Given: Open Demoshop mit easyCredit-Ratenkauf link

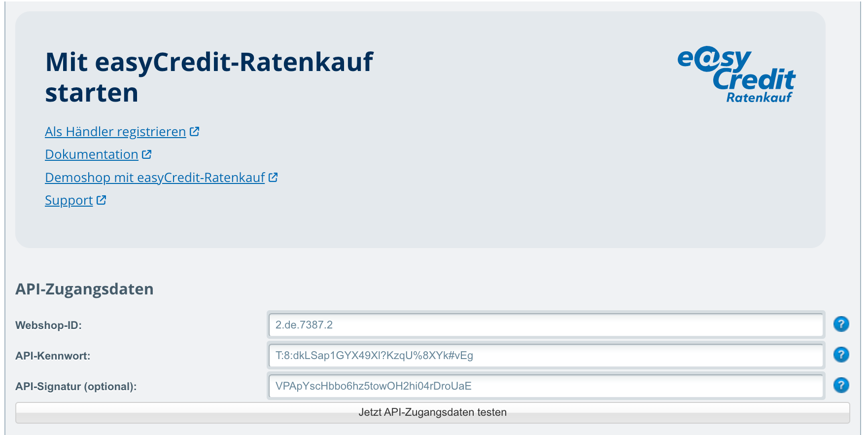Looking at the screenshot, I should (155, 178).
